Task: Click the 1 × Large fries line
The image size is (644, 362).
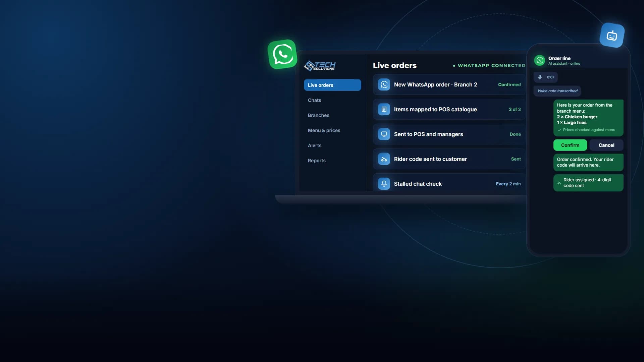Action: [572, 122]
